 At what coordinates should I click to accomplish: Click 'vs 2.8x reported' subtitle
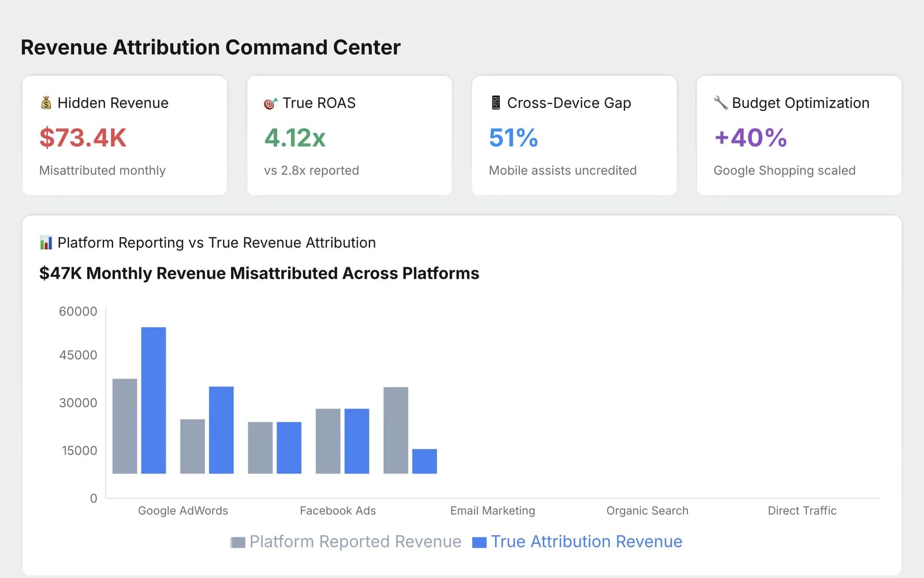click(311, 171)
